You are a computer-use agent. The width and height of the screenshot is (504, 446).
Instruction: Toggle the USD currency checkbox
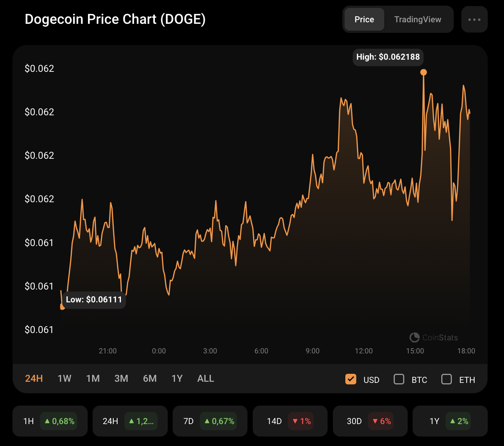click(x=351, y=379)
